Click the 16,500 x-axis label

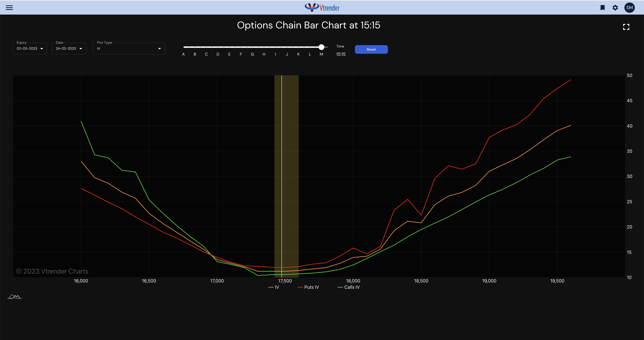tap(149, 281)
